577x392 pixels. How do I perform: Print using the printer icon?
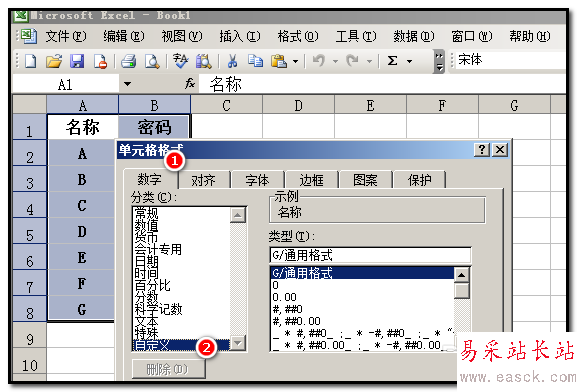pyautogui.click(x=129, y=61)
